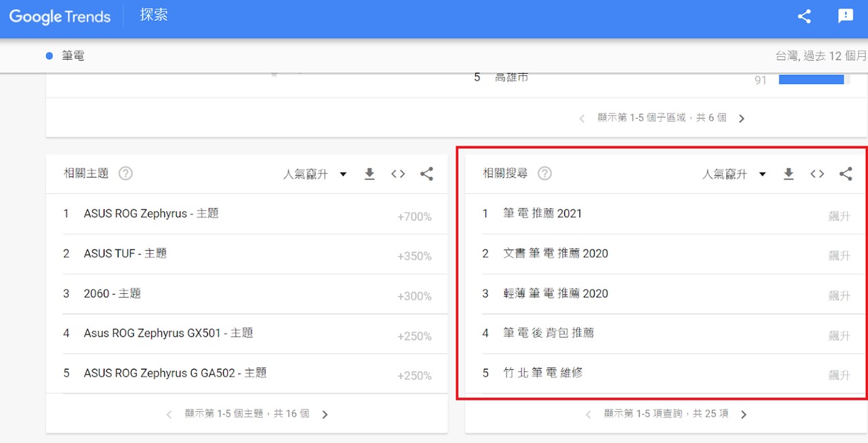Click the +350% value for ASUS TUF
Image resolution: width=868 pixels, height=443 pixels.
click(414, 257)
